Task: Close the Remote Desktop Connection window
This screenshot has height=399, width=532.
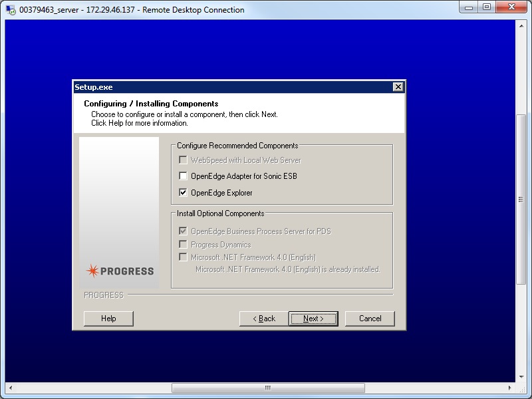Action: [511, 7]
